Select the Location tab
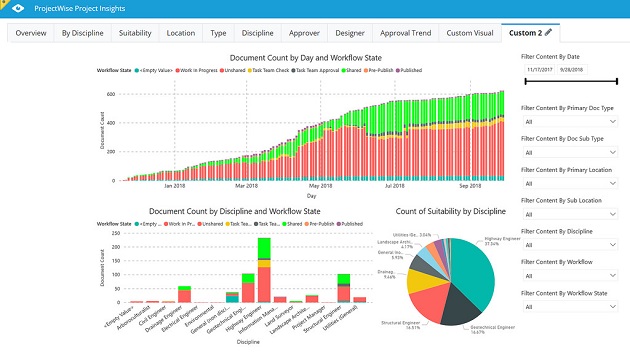 click(x=181, y=33)
